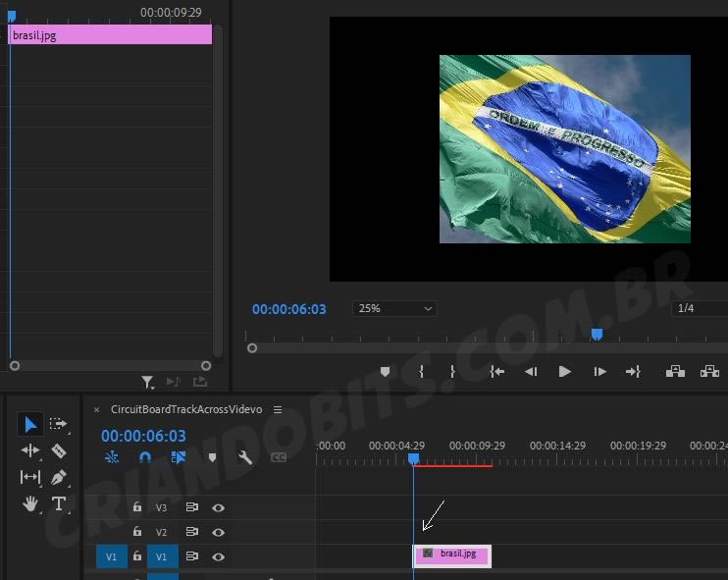This screenshot has height=580, width=728.
Task: Click timeline ruler label 00:00:09:29
Action: tap(477, 446)
